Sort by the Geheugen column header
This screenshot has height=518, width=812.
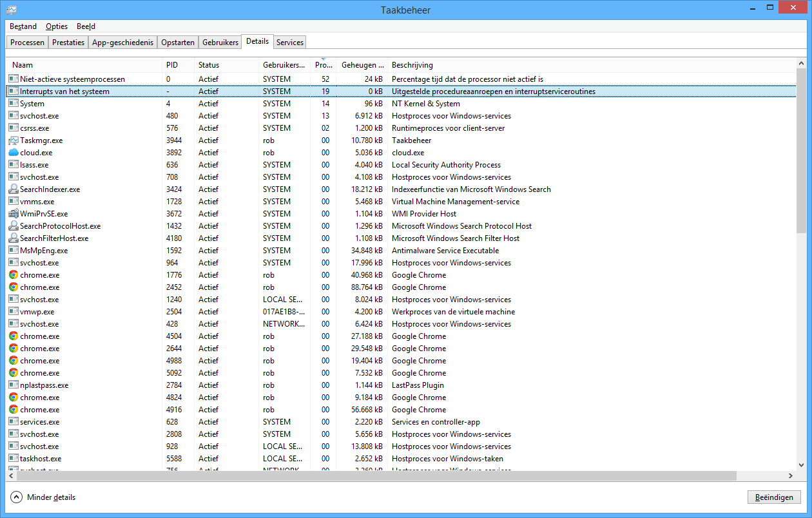(362, 65)
